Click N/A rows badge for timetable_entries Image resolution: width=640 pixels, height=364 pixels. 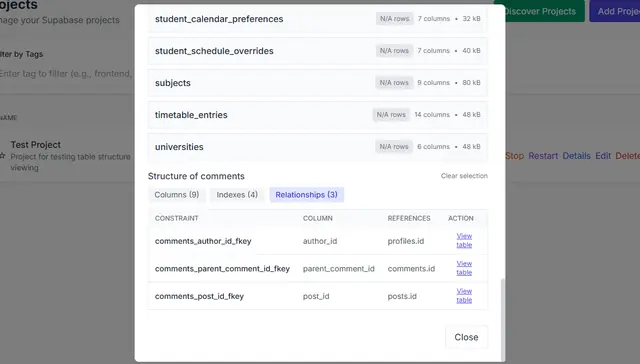click(x=391, y=115)
